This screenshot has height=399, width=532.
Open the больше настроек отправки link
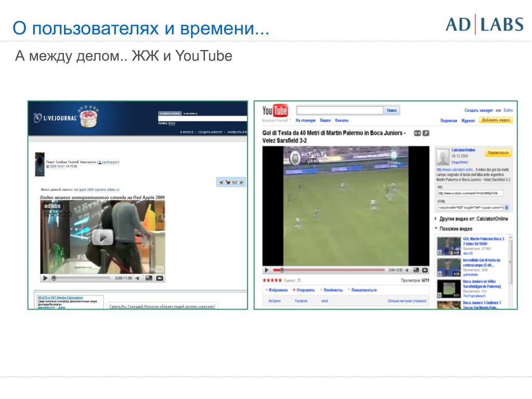pos(407,301)
